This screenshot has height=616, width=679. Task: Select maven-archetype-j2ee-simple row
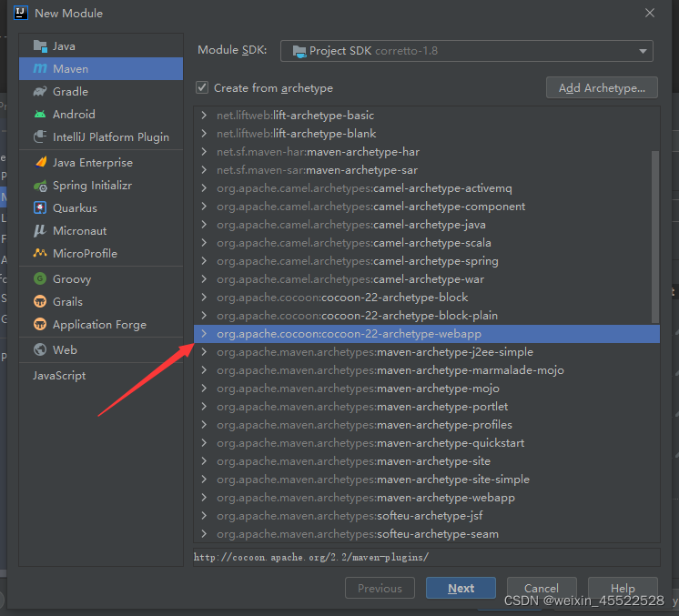tap(427, 352)
